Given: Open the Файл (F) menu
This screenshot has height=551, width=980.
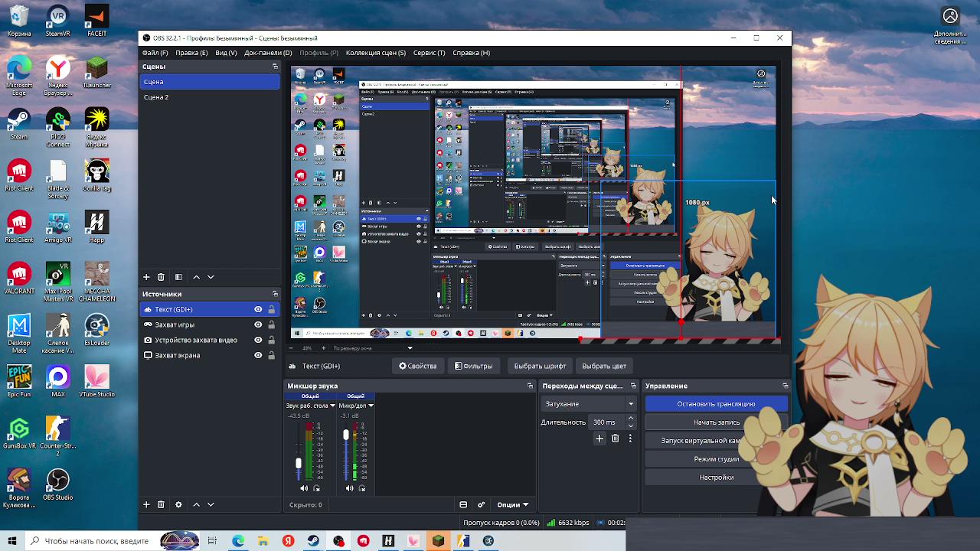Looking at the screenshot, I should point(155,53).
